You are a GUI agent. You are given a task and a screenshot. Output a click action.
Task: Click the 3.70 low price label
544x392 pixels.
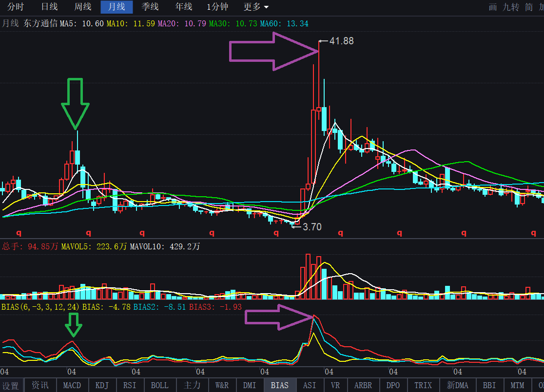(x=312, y=227)
